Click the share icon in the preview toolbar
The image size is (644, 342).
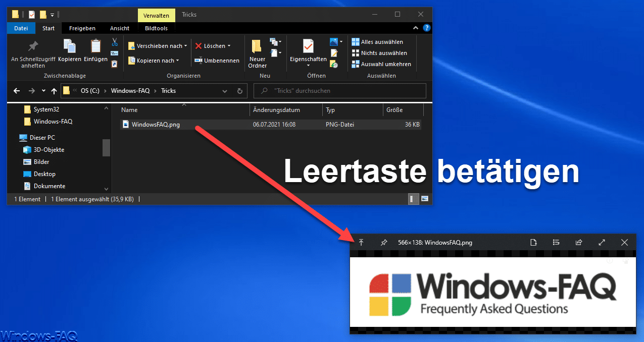[579, 242]
